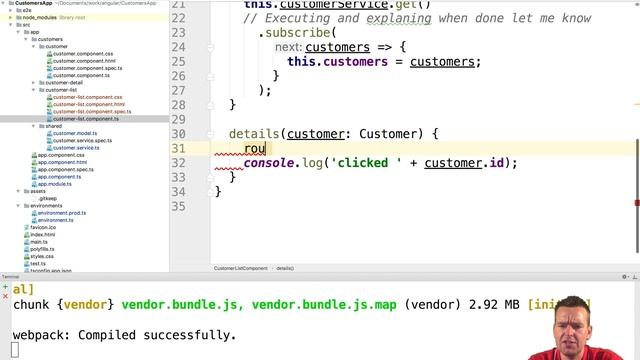This screenshot has height=360, width=640.
Task: Open terminal panel settings gear
Action: [x=624, y=277]
